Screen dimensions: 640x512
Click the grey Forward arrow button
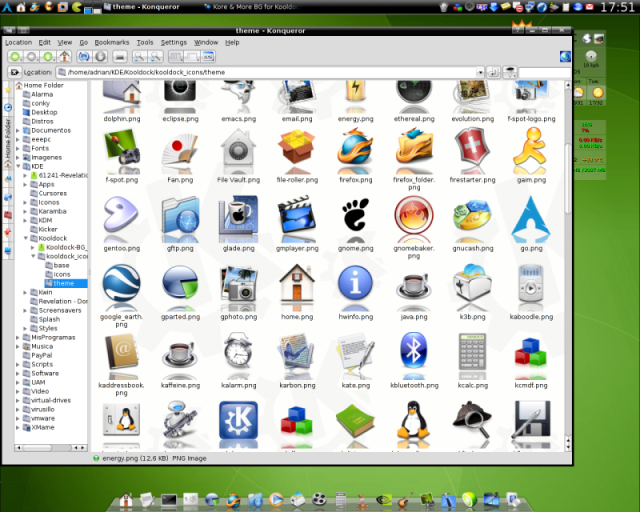32,56
